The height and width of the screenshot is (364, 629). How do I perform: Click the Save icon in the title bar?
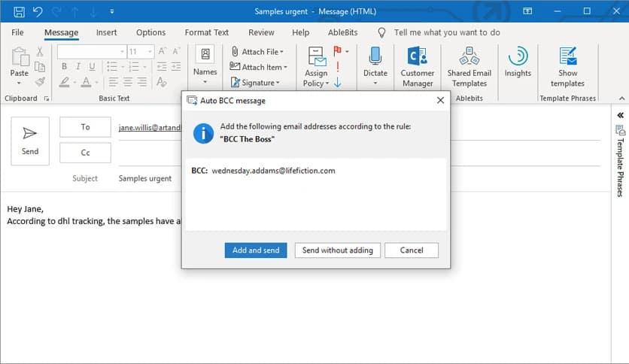coord(19,11)
